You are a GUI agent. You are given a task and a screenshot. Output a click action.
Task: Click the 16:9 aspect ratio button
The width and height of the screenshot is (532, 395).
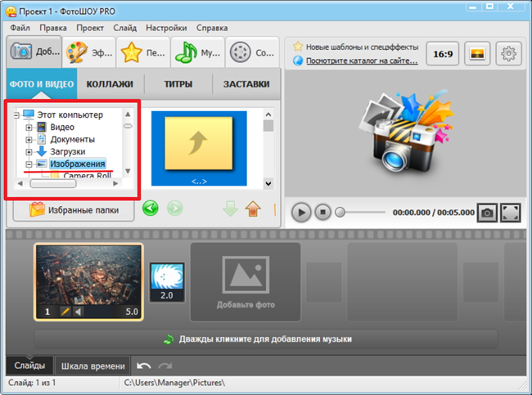[443, 54]
